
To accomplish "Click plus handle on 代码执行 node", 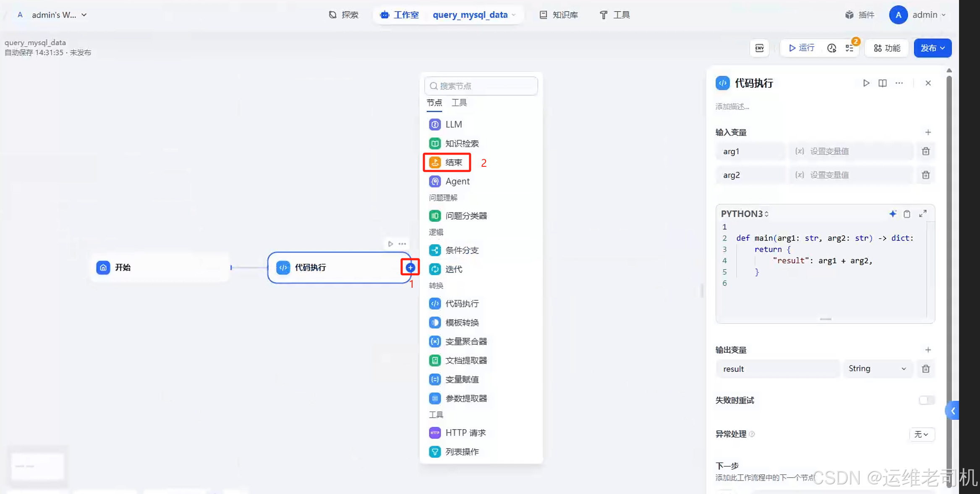I will click(x=410, y=268).
